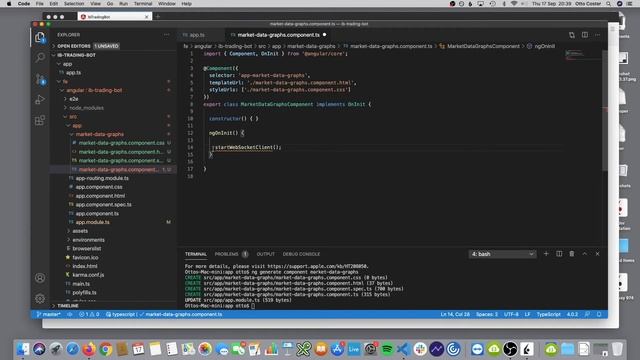This screenshot has height=360, width=640.
Task: Open Slack from the Dock
Action: pos(420,349)
